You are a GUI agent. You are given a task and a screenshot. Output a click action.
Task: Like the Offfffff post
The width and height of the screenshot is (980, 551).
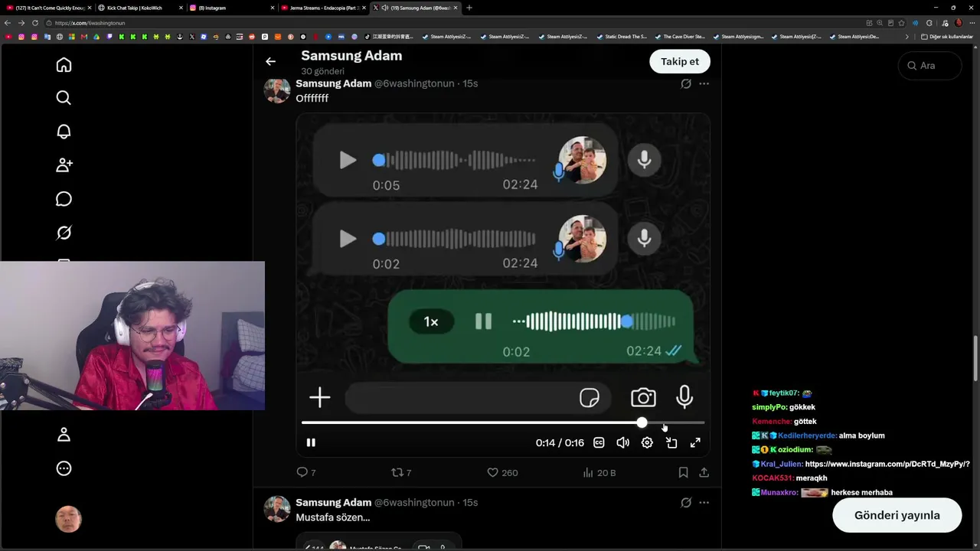(503, 473)
